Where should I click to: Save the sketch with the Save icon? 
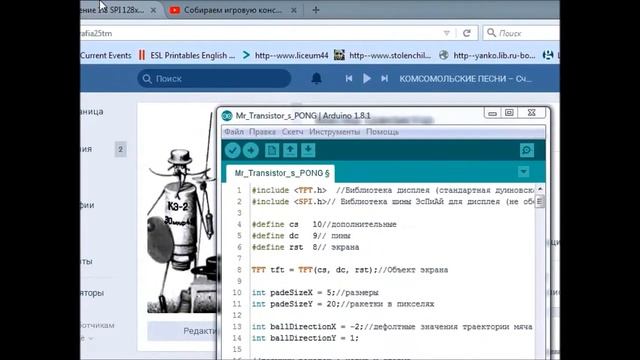308,151
